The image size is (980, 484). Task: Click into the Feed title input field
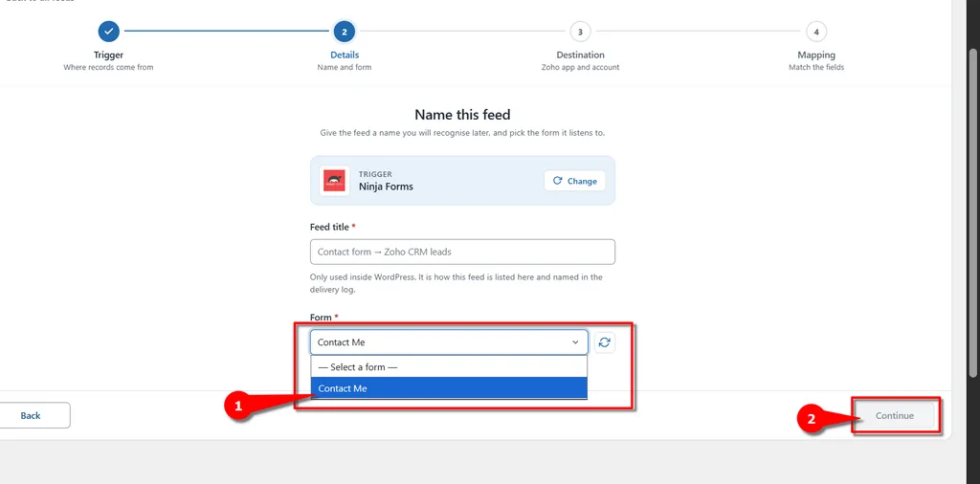462,252
